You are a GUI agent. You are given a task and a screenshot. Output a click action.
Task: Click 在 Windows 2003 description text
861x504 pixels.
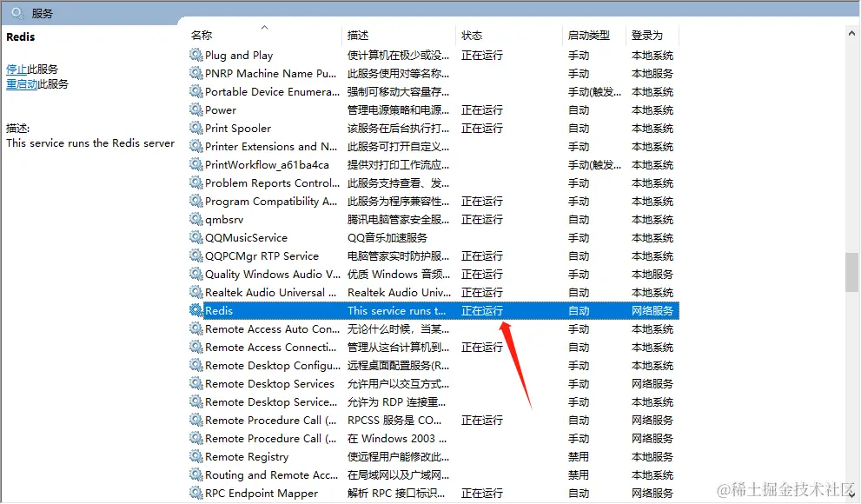point(397,438)
